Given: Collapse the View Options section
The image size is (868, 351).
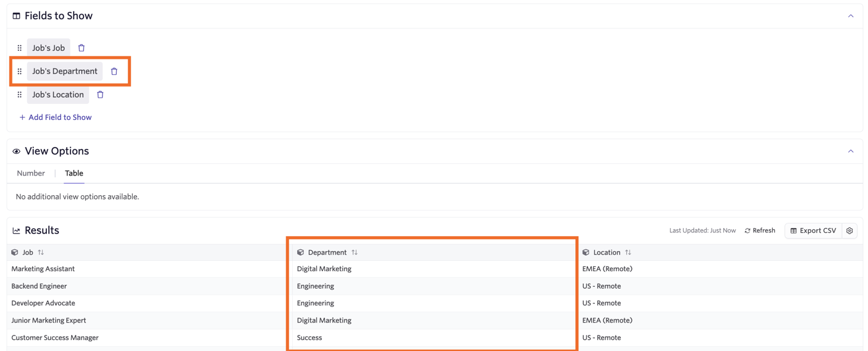Looking at the screenshot, I should (851, 151).
